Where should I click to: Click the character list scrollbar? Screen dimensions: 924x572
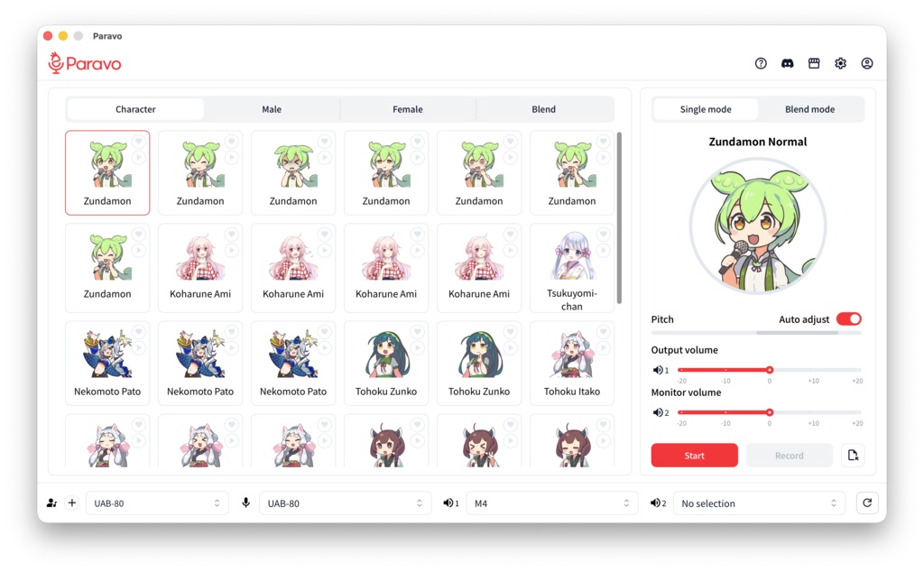click(619, 218)
